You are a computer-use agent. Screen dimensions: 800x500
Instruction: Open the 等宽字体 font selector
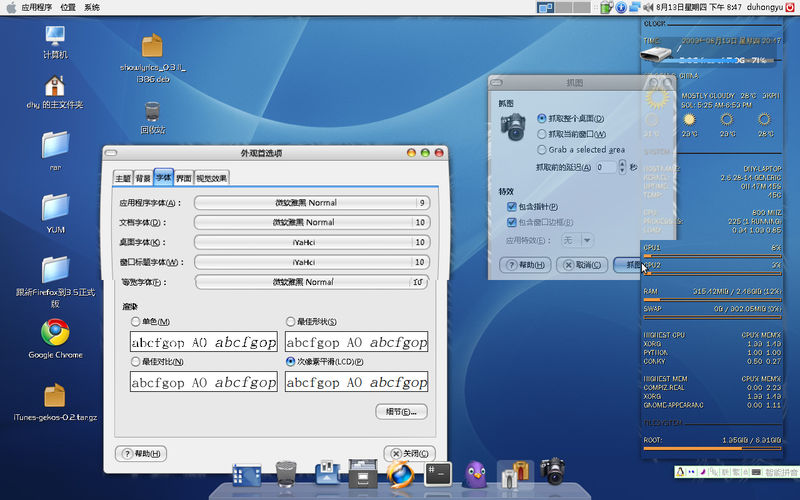tap(305, 282)
